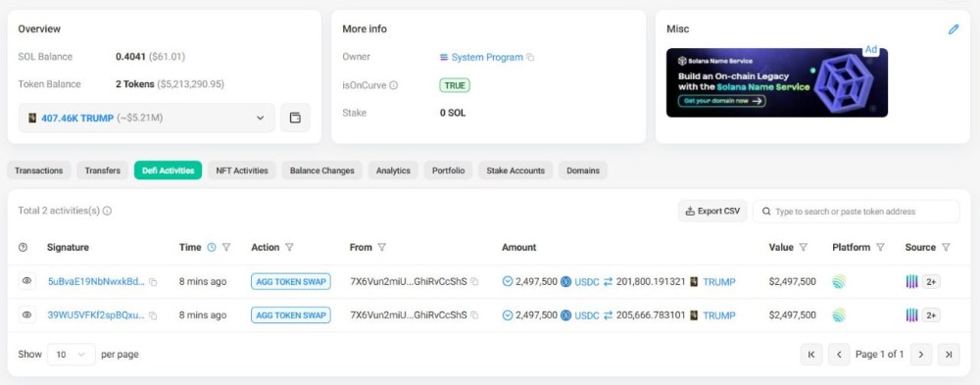980x385 pixels.
Task: Click the edit pencil icon in Misc panel
Action: pyautogui.click(x=954, y=29)
